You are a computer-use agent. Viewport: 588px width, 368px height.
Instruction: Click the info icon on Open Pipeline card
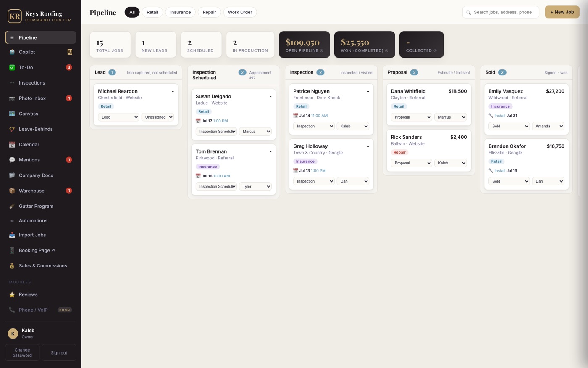pos(322,51)
